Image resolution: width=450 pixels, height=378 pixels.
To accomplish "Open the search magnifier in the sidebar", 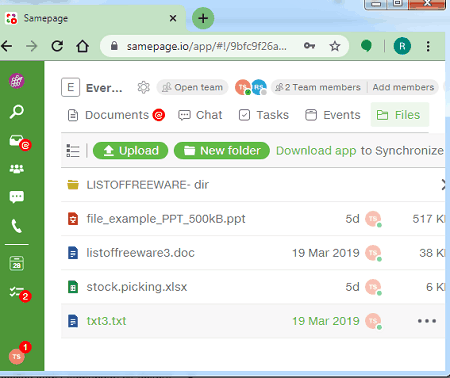I will pyautogui.click(x=16, y=112).
